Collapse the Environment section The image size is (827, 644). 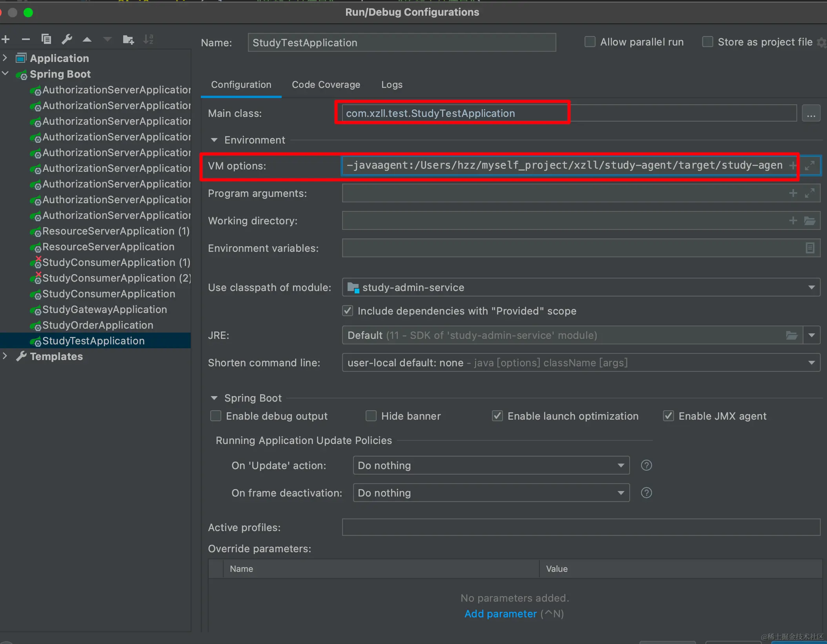[214, 140]
